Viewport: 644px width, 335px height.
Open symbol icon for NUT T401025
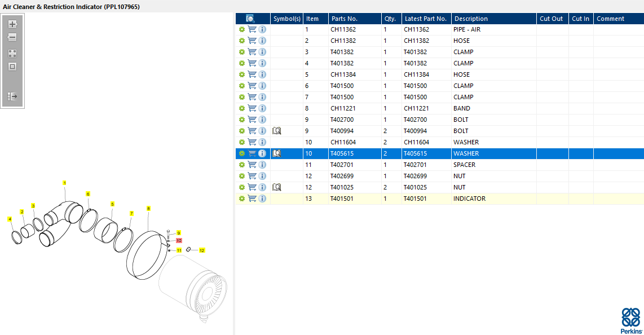277,187
